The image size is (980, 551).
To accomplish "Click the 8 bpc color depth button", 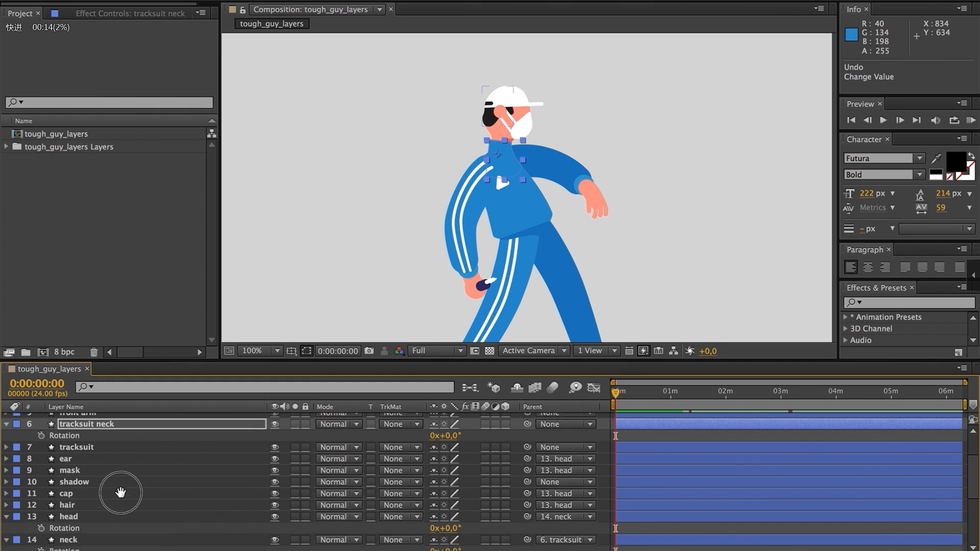I will pos(64,352).
